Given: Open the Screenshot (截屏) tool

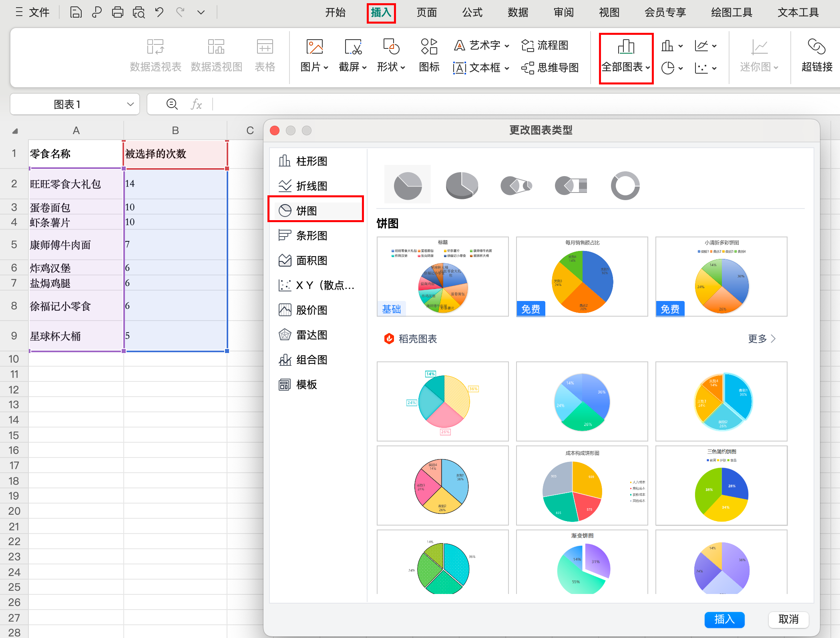Looking at the screenshot, I should [x=352, y=56].
